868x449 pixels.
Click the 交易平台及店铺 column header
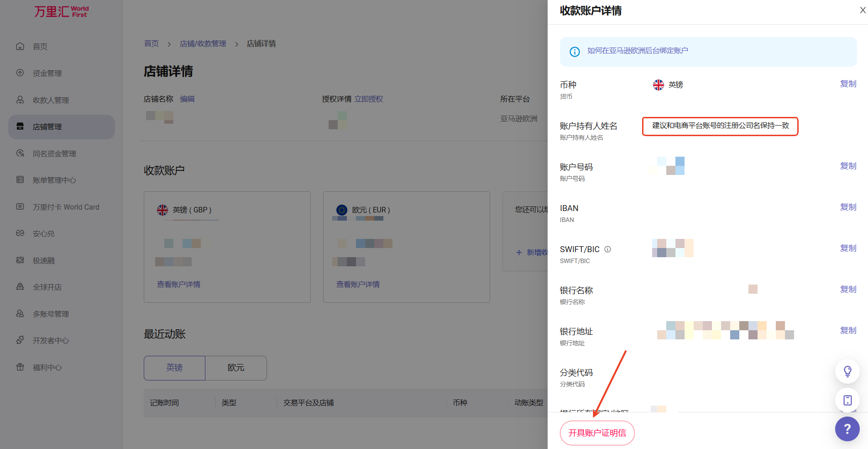tap(309, 402)
